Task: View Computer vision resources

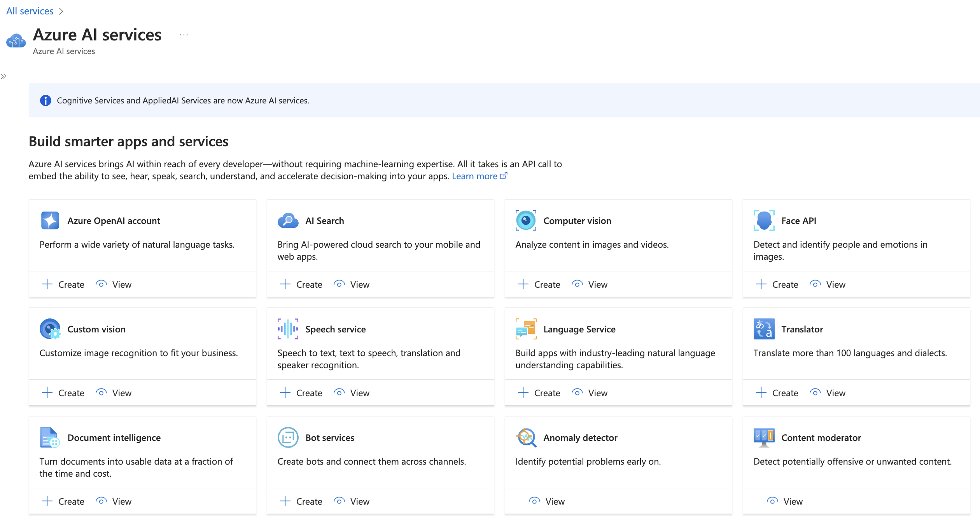Action: coord(590,284)
